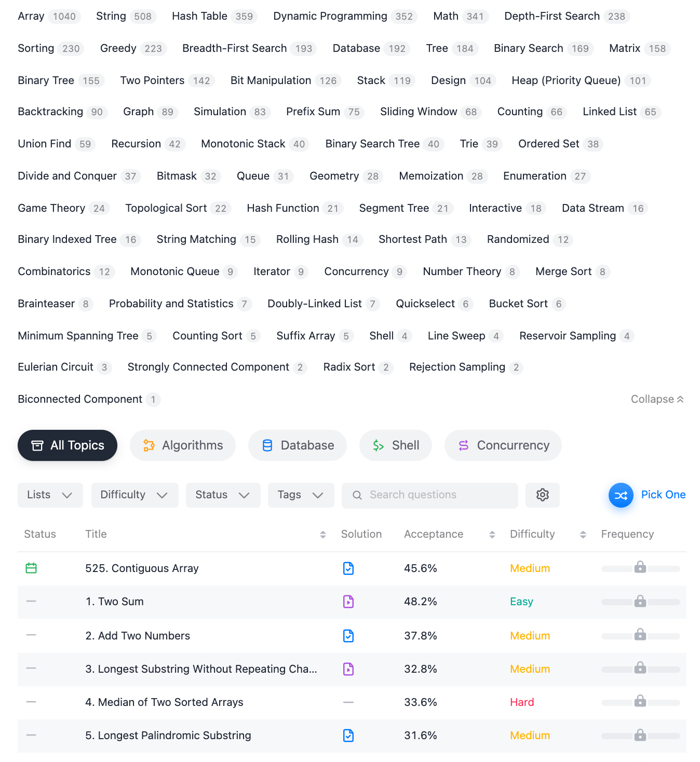The height and width of the screenshot is (762, 700).
Task: Open solution icon for Add Two Numbers
Action: click(x=348, y=636)
